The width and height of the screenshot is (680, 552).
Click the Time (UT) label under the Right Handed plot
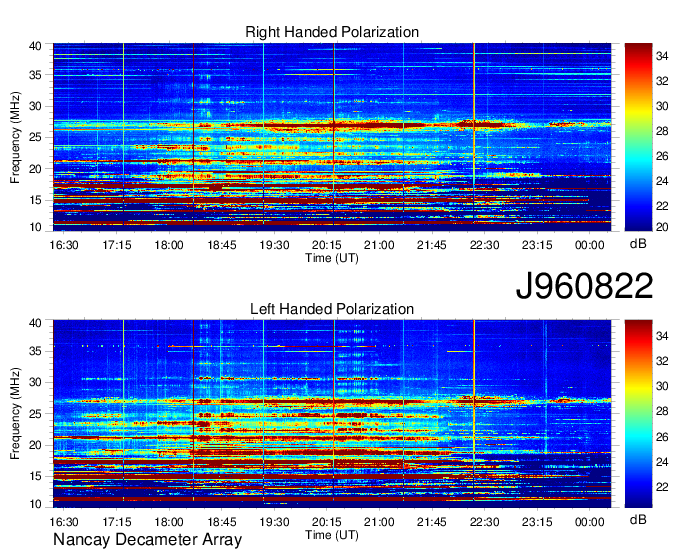[332, 258]
